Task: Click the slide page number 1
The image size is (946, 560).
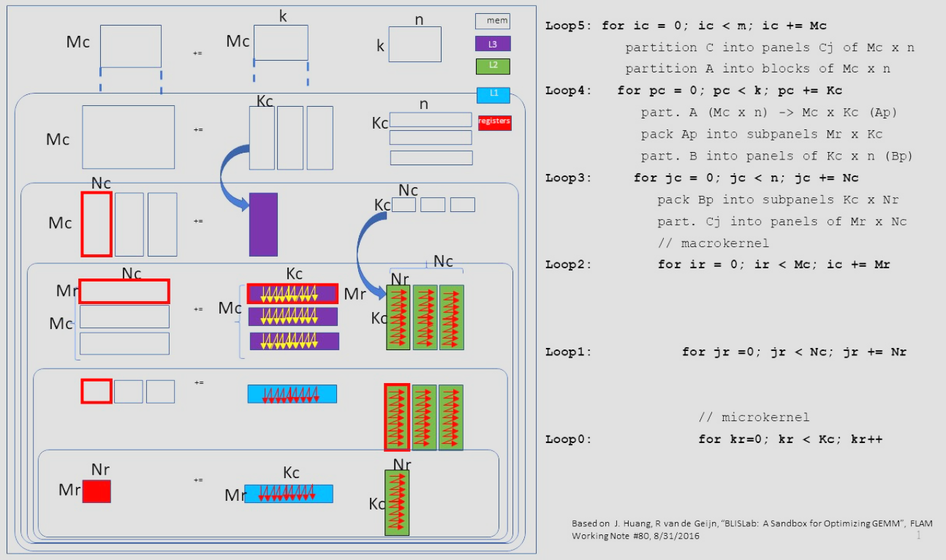Action: (x=918, y=531)
